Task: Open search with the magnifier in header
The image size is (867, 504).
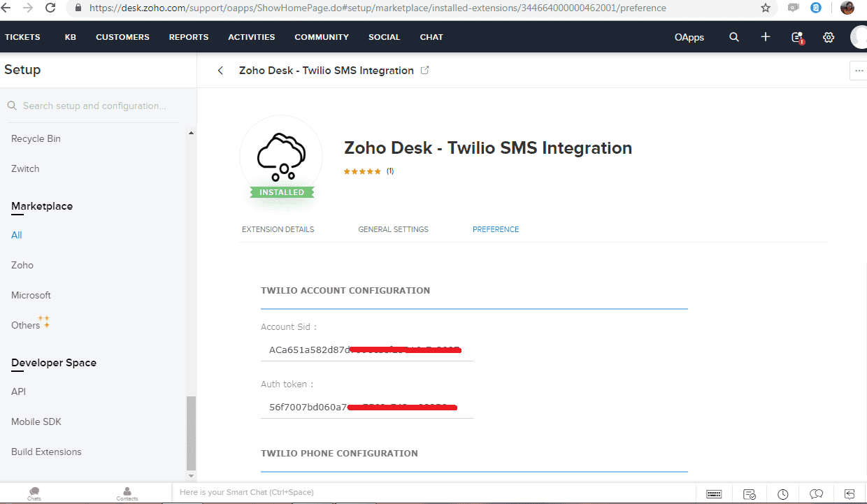Action: (x=734, y=37)
